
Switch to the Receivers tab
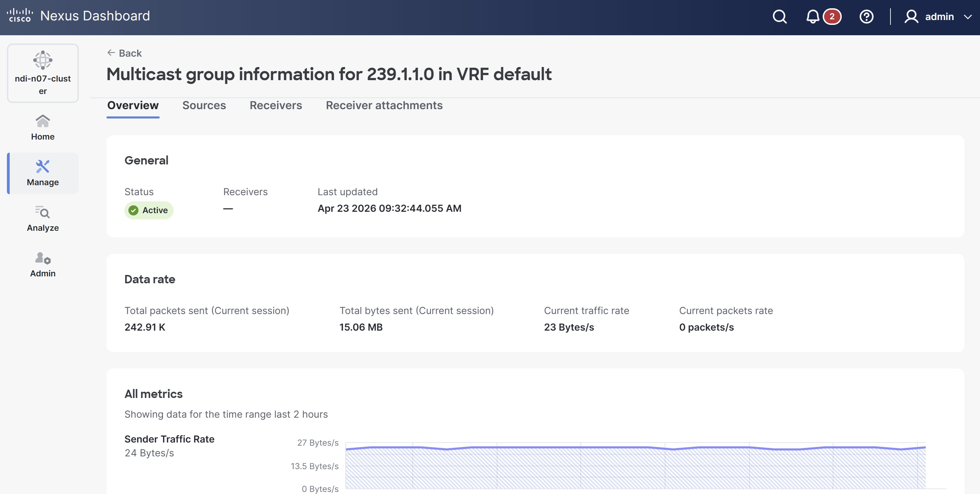tap(276, 105)
